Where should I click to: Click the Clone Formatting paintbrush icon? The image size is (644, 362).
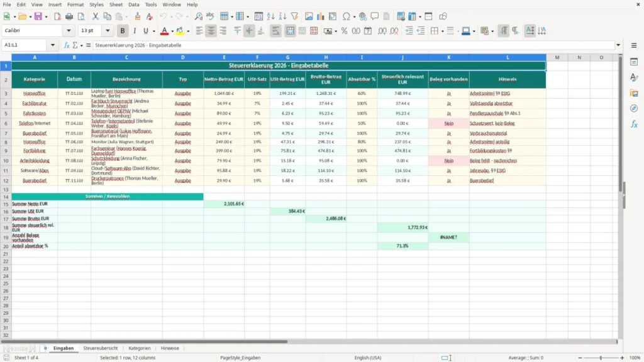[138, 16]
